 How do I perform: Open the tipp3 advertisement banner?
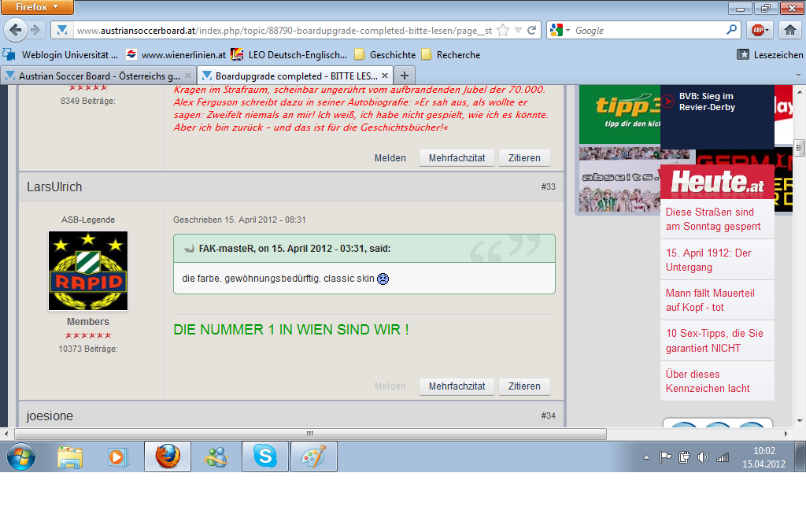click(619, 115)
